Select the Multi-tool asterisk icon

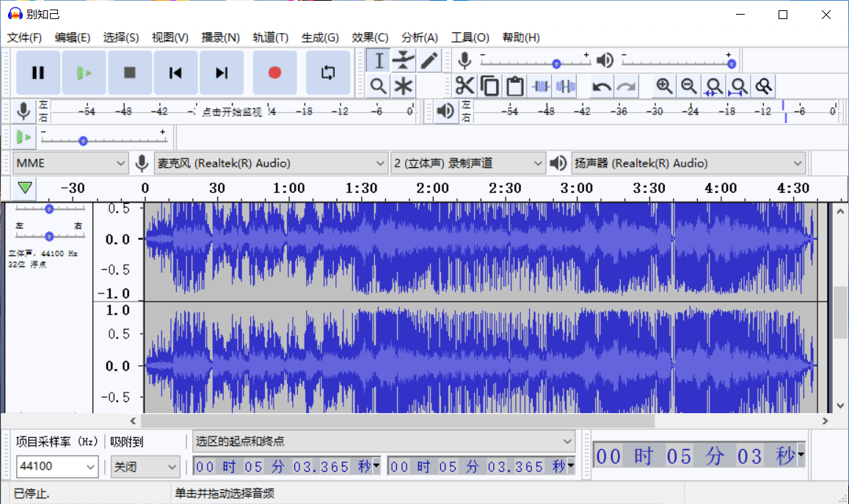tap(404, 86)
